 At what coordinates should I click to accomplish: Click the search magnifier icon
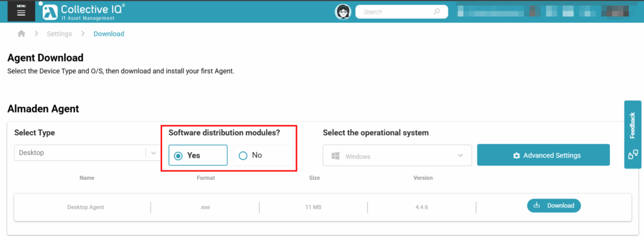pos(436,12)
